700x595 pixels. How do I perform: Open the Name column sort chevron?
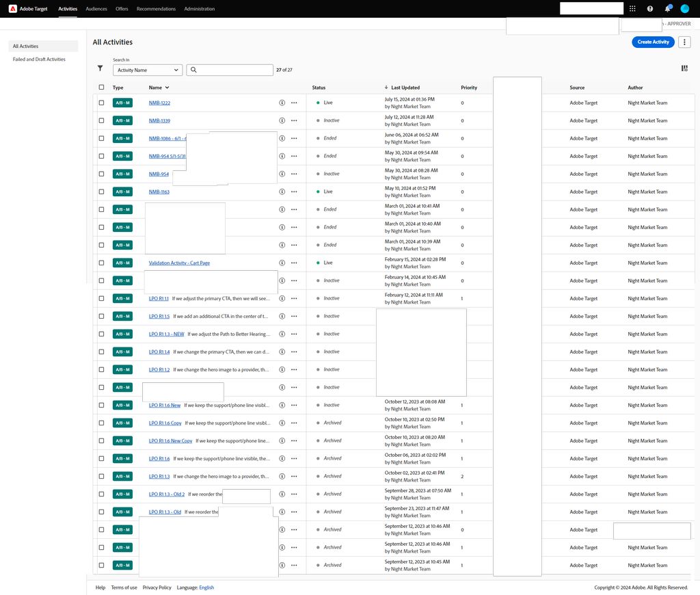(x=167, y=88)
